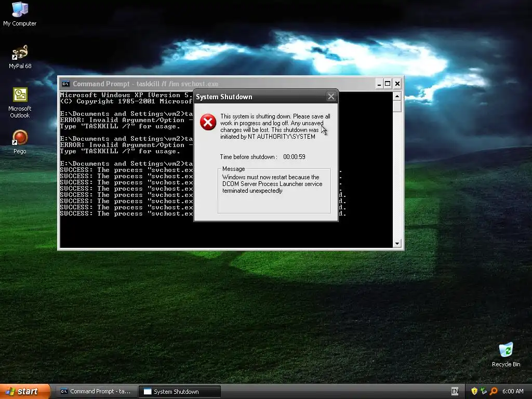Screen dimensions: 532x399
Task: Select the Recycle Bin icon
Action: click(506, 354)
